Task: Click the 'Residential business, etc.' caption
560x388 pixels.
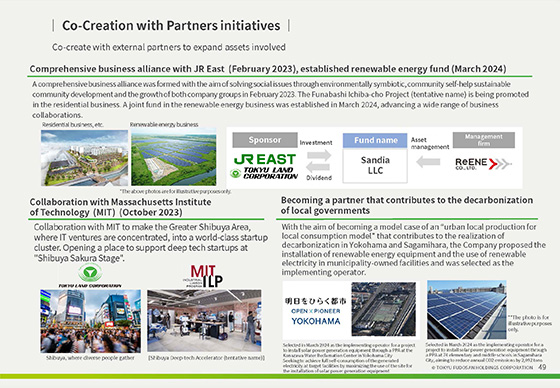Action: (x=73, y=125)
